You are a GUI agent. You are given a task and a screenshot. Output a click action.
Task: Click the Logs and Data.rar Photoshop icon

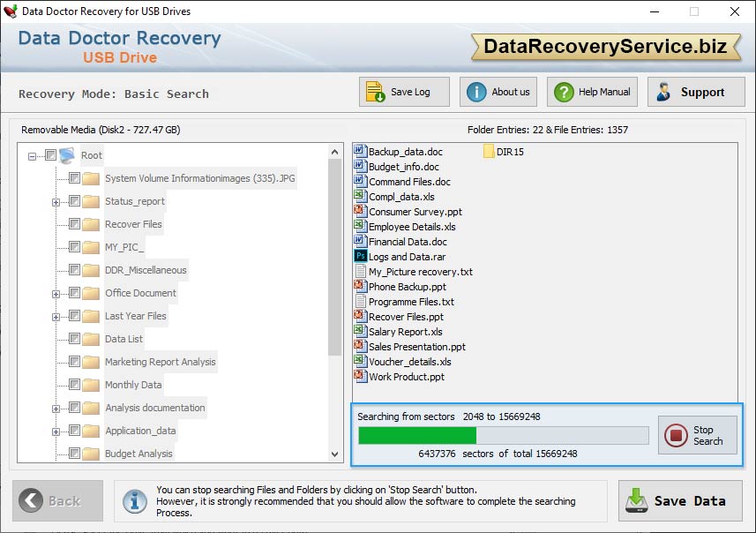[360, 256]
